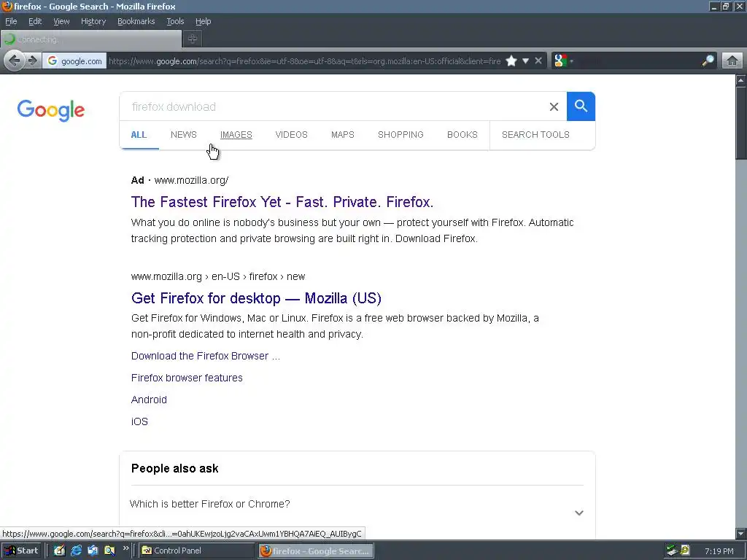The image size is (747, 560).
Task: Open the Windows Start menu
Action: tap(21, 551)
